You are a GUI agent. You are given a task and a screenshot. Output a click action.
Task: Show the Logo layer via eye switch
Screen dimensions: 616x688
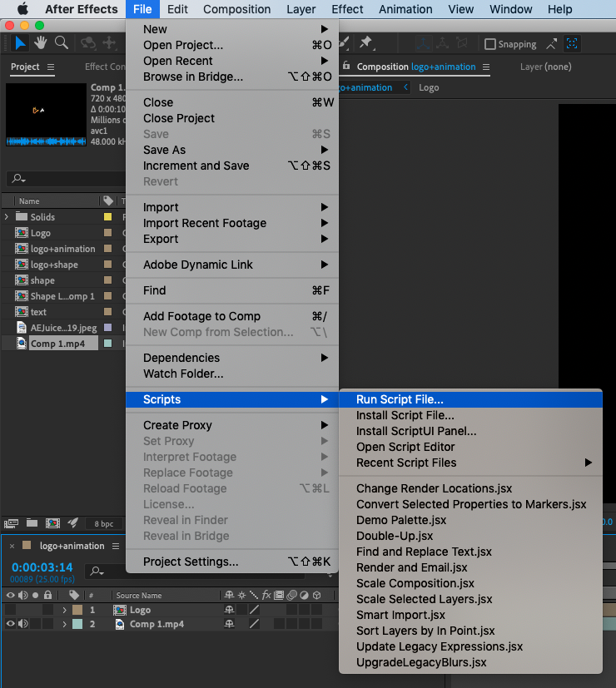10,610
